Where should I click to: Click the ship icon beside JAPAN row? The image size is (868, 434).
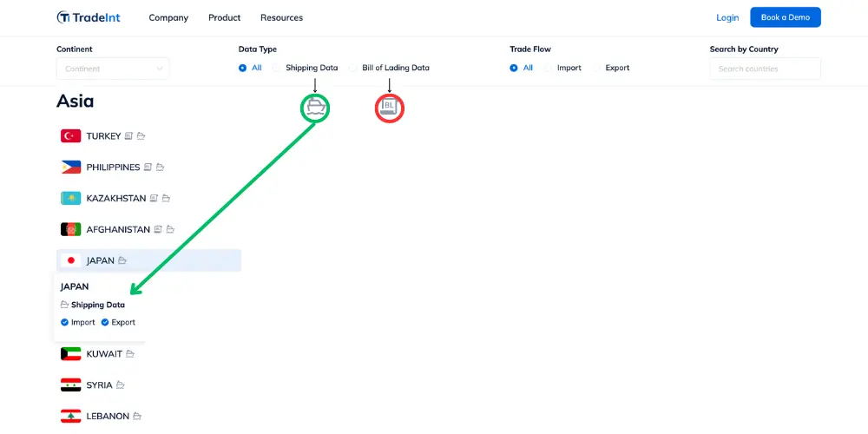click(x=122, y=260)
